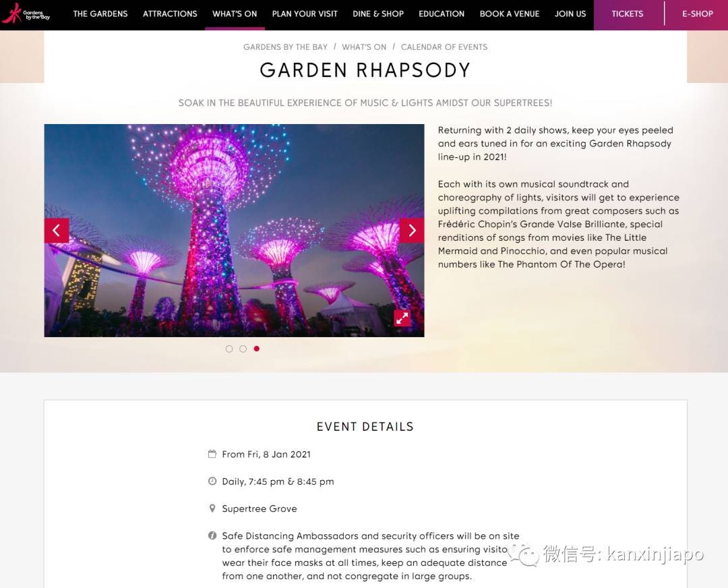Image resolution: width=728 pixels, height=588 pixels.
Task: Go to previous slide with left arrow
Action: click(x=57, y=231)
